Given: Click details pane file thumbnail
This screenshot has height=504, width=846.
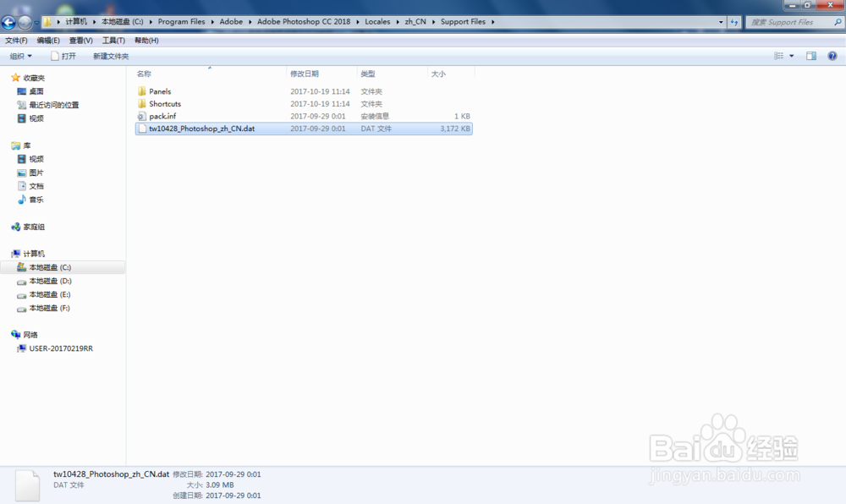Looking at the screenshot, I should (28, 485).
